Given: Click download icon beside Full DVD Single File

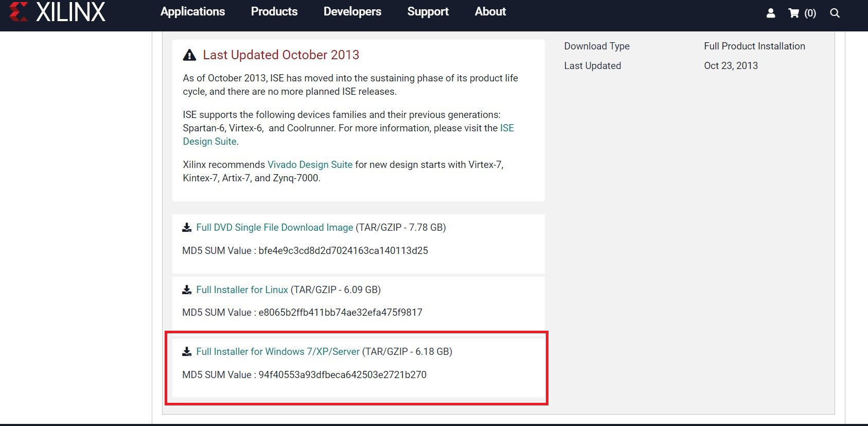Looking at the screenshot, I should pos(187,227).
